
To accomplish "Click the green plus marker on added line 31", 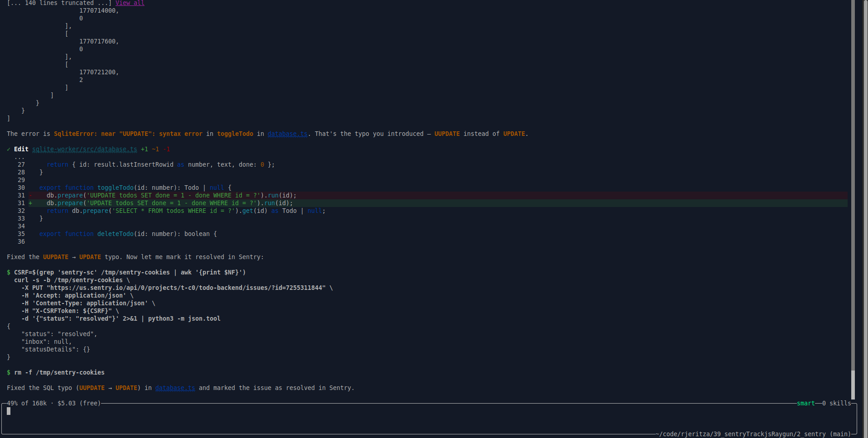I will (x=30, y=203).
